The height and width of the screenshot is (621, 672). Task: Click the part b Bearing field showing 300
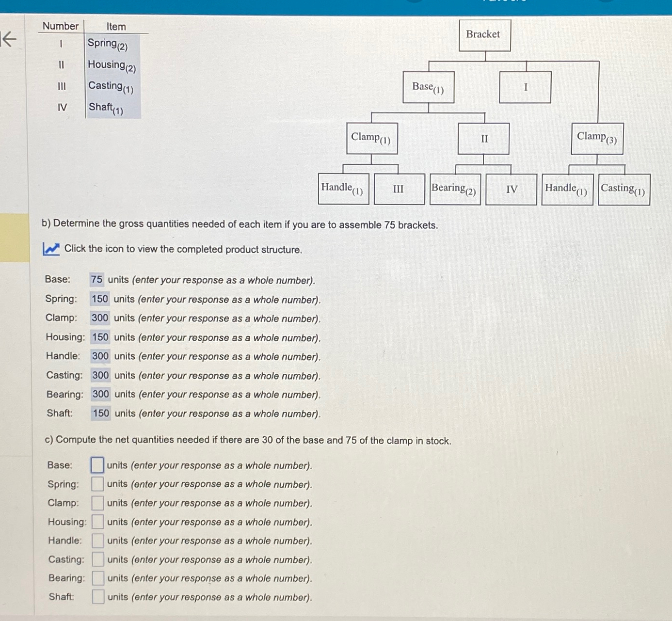click(x=100, y=394)
